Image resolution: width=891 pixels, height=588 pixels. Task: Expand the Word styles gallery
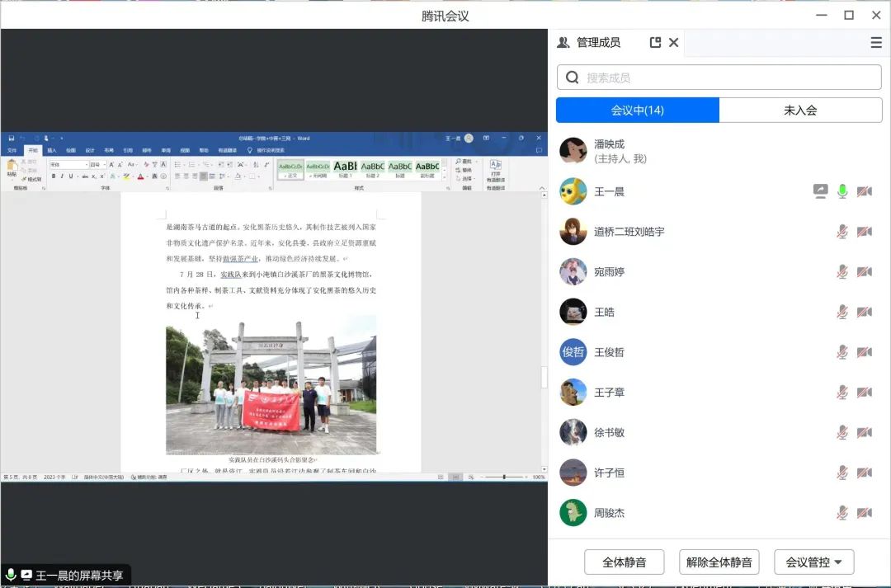point(444,176)
